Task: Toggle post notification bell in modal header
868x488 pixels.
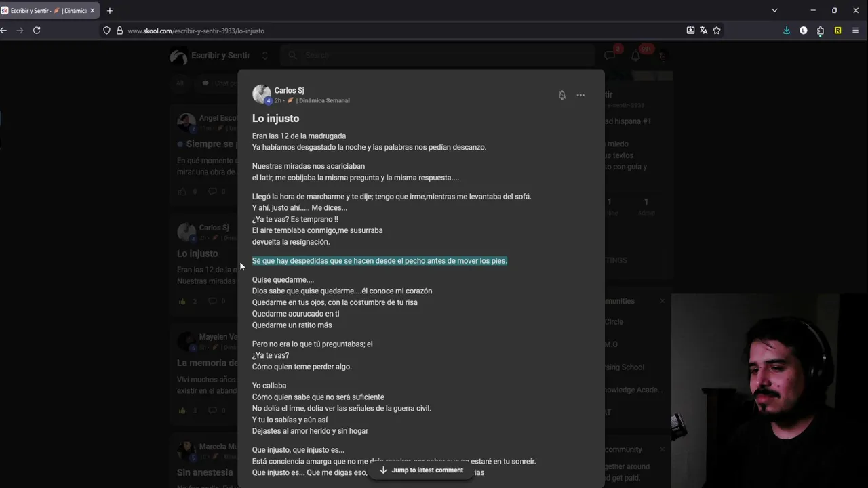Action: point(562,95)
